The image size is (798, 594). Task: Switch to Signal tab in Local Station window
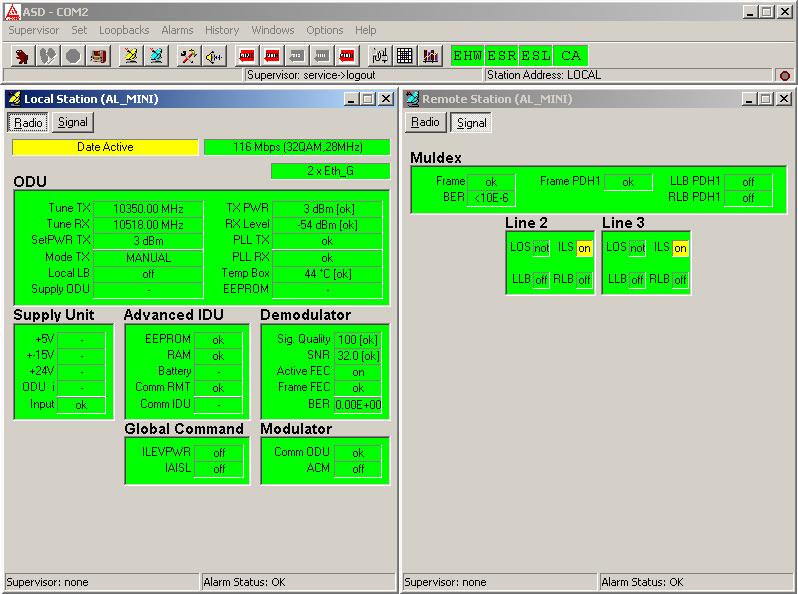pos(73,122)
